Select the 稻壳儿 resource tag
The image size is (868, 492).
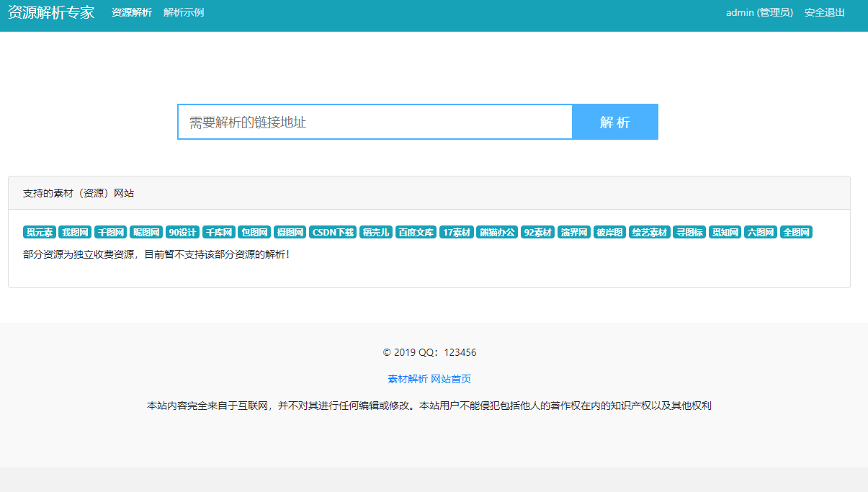375,232
